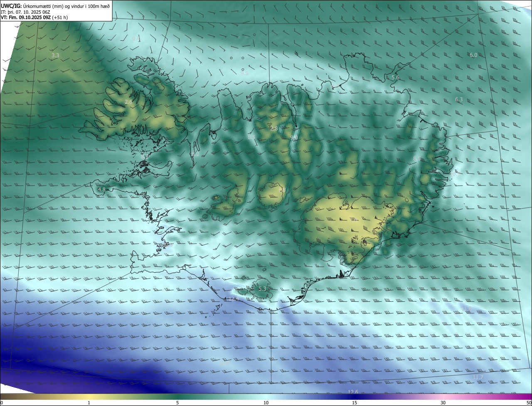Click the 'VT: Fim. 09.10.2025 09Z' line
The image size is (532, 406).
34,17
